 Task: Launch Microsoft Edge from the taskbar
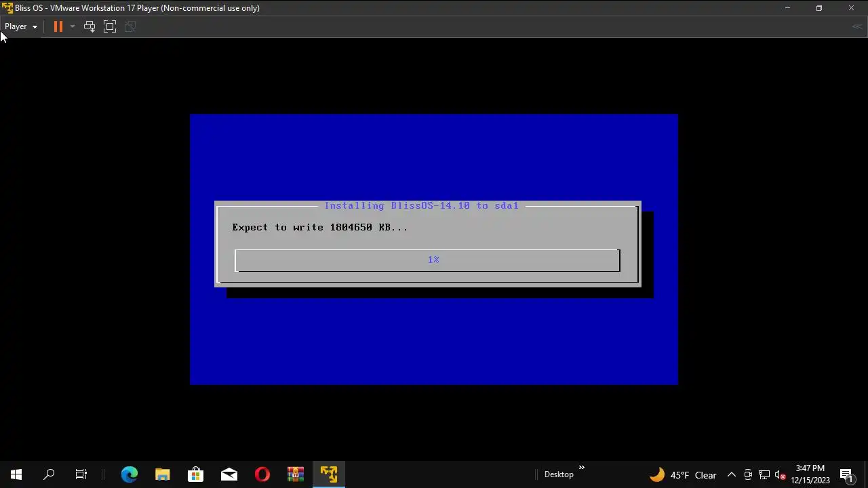(130, 474)
